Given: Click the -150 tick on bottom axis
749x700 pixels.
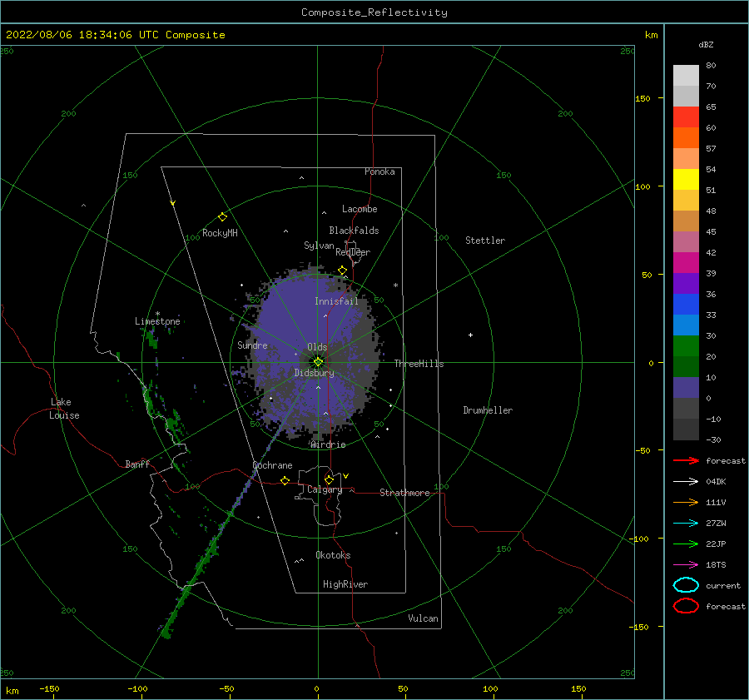Looking at the screenshot, I should [49, 688].
